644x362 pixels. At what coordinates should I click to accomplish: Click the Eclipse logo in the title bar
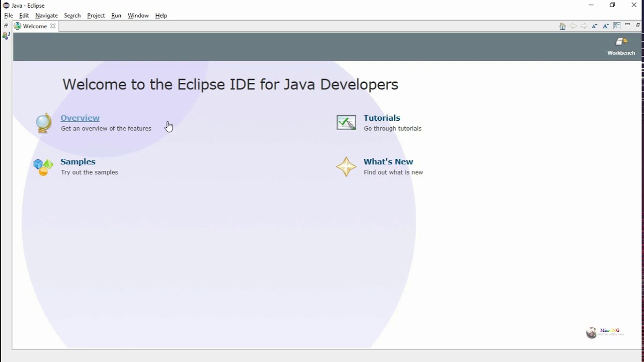coord(6,6)
